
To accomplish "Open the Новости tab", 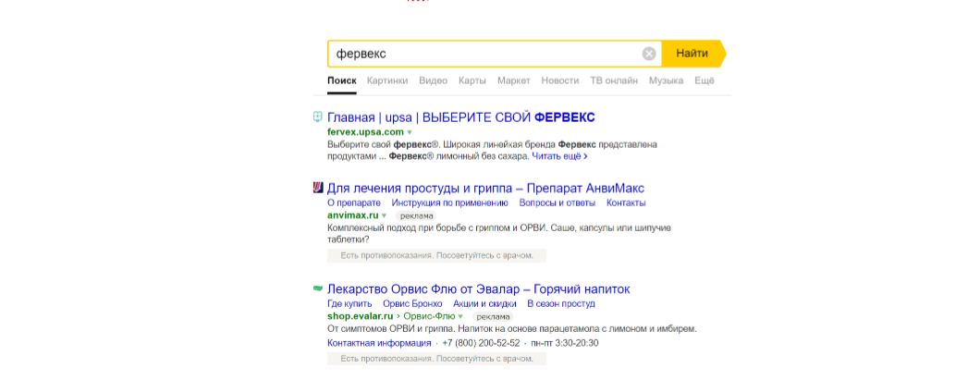I will coord(560,80).
